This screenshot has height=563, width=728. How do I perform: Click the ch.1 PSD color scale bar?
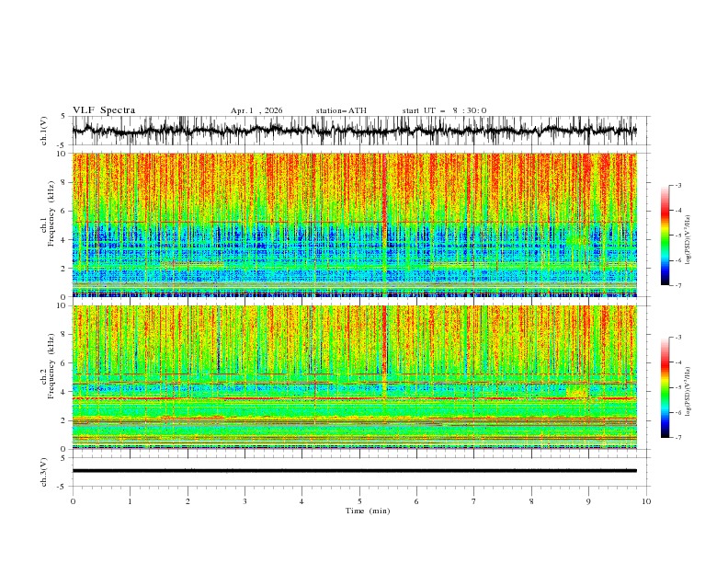[665, 236]
